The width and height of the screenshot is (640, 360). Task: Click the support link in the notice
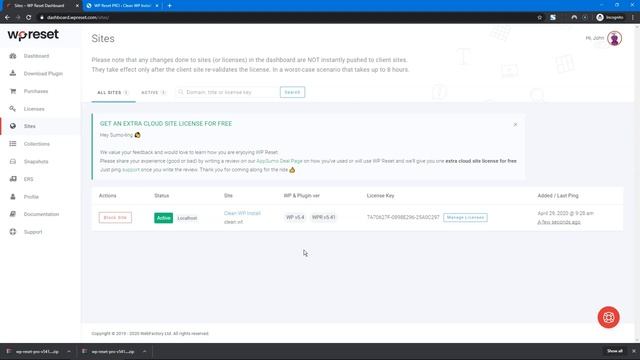click(x=131, y=169)
